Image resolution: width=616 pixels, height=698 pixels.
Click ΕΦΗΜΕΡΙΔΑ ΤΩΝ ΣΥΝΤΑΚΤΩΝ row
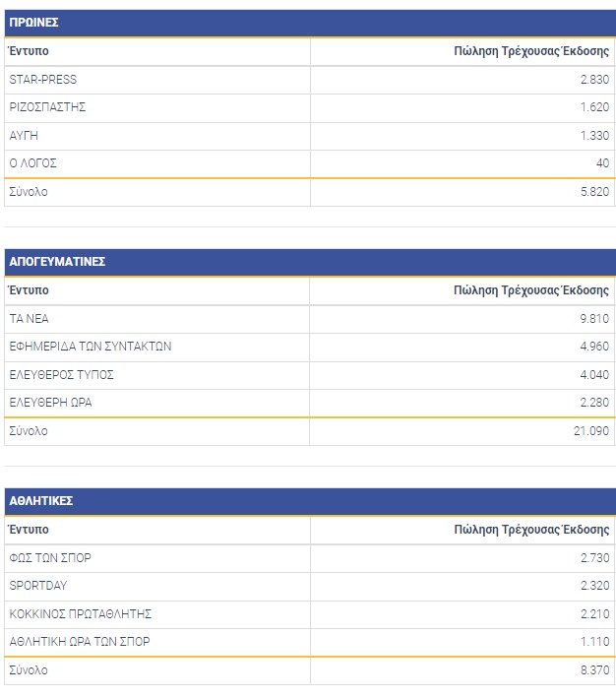pos(90,347)
